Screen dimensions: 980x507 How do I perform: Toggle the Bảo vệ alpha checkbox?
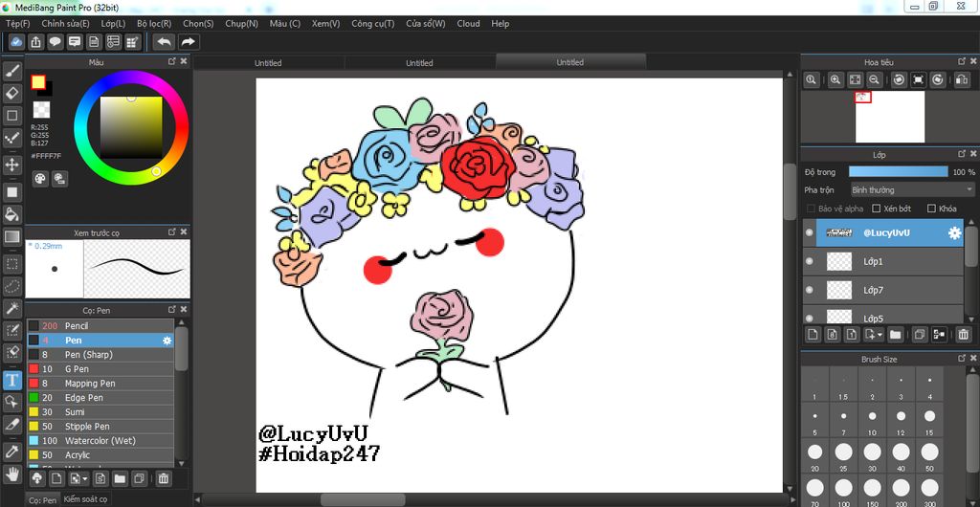point(811,209)
